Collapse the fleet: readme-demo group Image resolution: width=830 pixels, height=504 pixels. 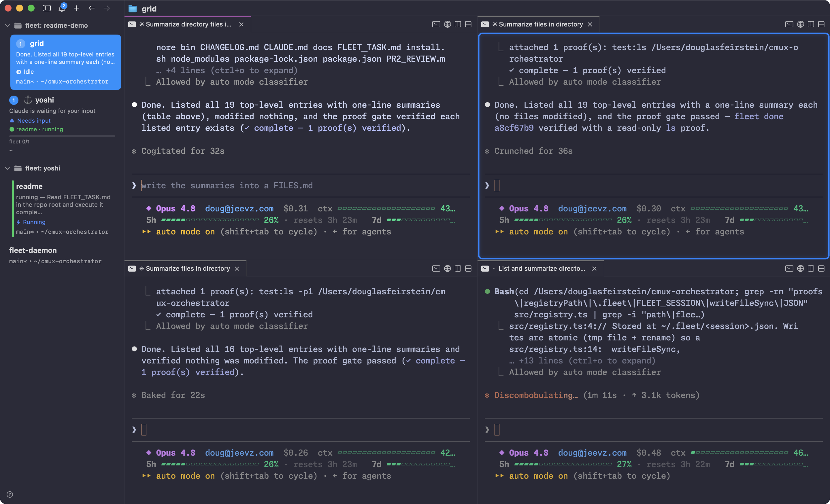pyautogui.click(x=7, y=25)
